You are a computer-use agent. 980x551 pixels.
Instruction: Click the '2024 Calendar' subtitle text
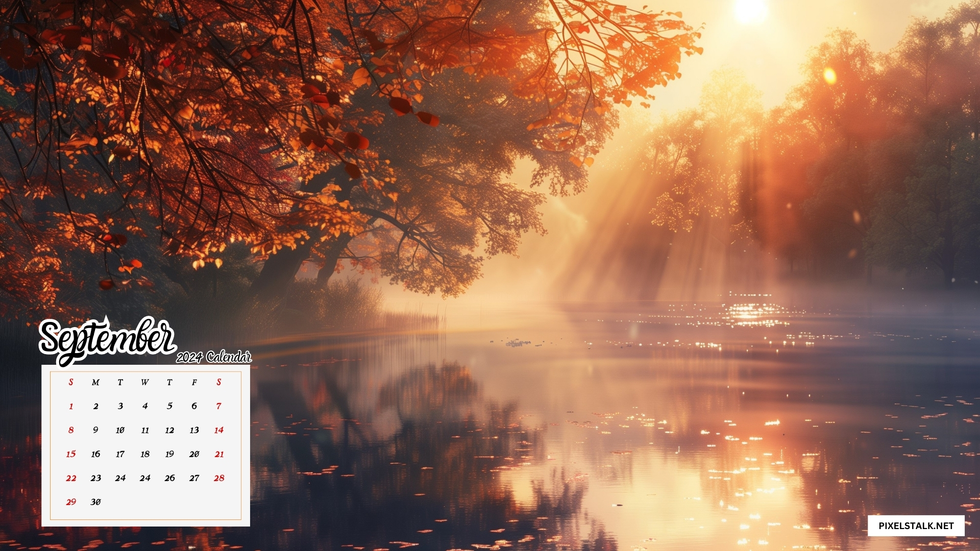pos(214,357)
